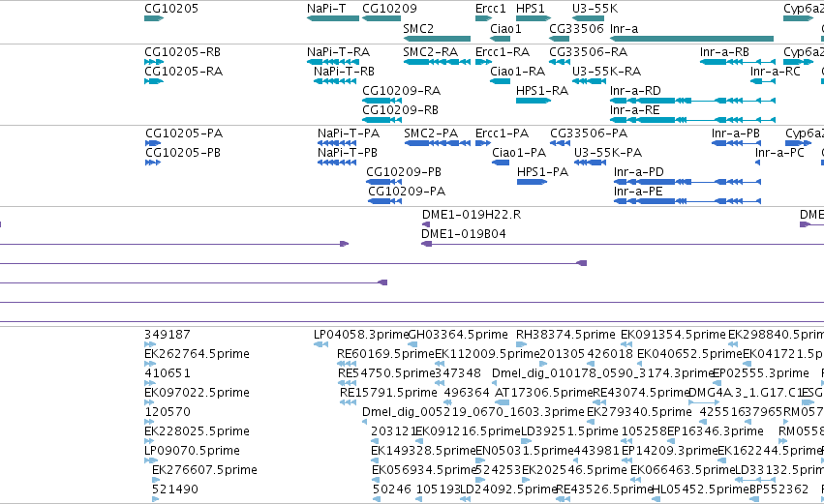The height and width of the screenshot is (504, 824).
Task: Click the Inr-a-PE protein label
Action: (638, 192)
